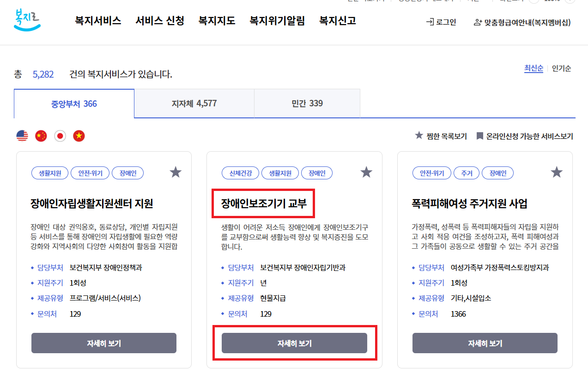588x374 pixels.
Task: Switch to the 지자체 4,577 tab
Action: (194, 104)
